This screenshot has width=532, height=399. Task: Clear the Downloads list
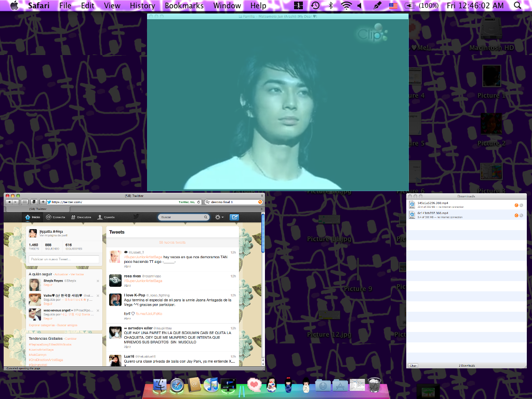[413, 365]
